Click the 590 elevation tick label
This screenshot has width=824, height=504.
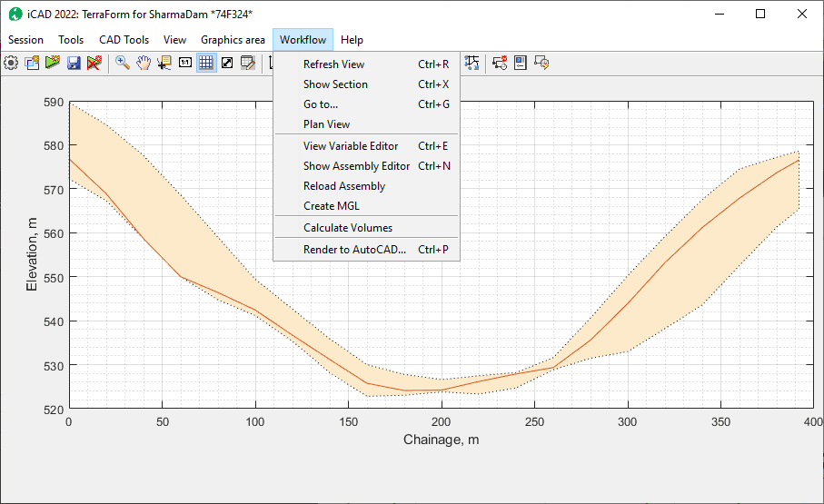54,103
